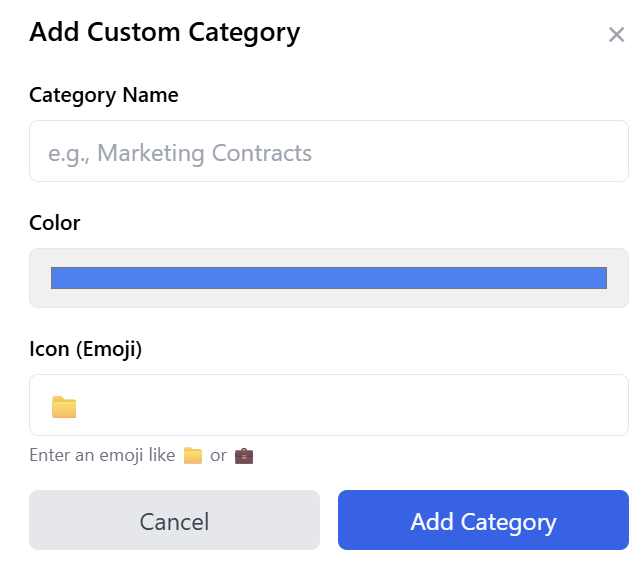Click the 'Add Custom Category' dialog title
This screenshot has height=564, width=637.
165,32
